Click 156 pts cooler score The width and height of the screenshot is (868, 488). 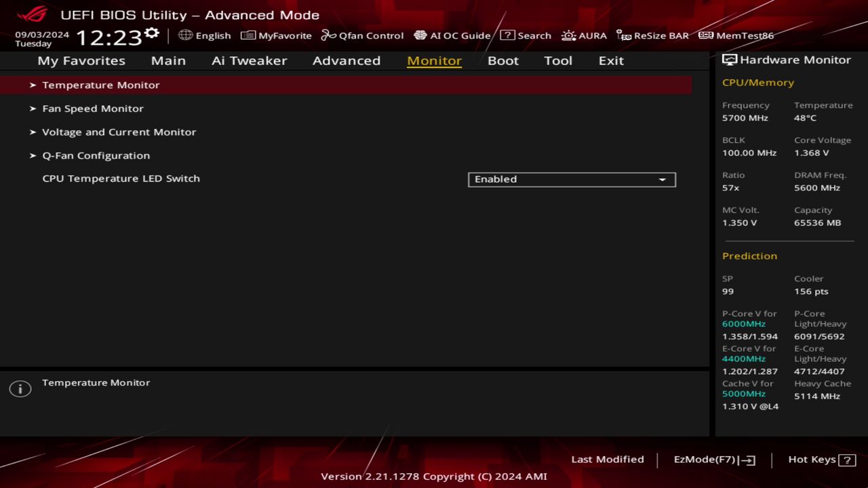pyautogui.click(x=811, y=291)
